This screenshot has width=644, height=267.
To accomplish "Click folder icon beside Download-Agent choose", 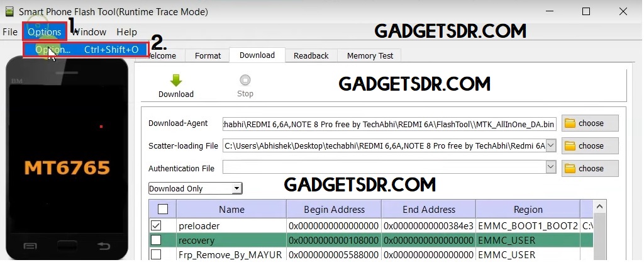I will point(570,123).
